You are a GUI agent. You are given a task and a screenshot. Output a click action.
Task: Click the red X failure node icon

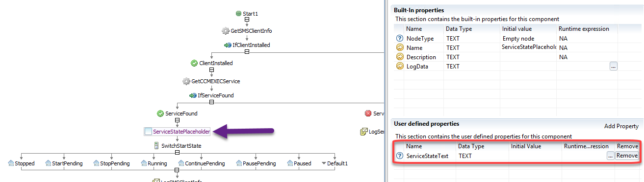pos(368,114)
